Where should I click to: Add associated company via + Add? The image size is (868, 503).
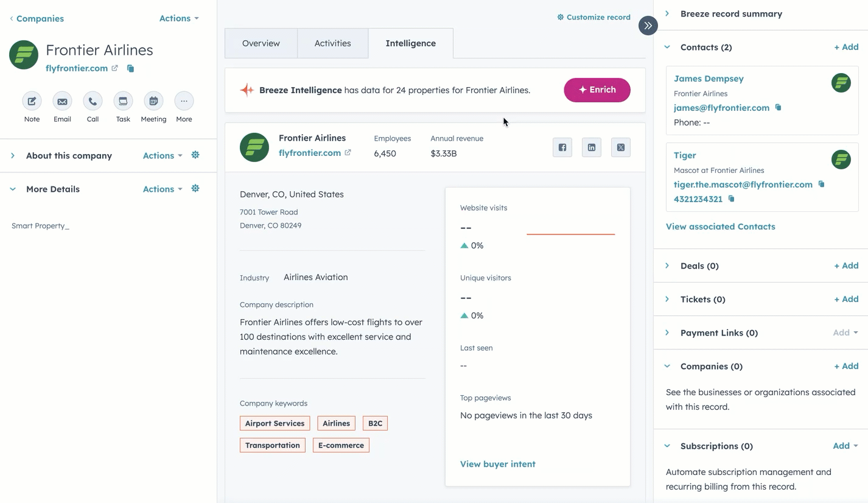coord(846,366)
